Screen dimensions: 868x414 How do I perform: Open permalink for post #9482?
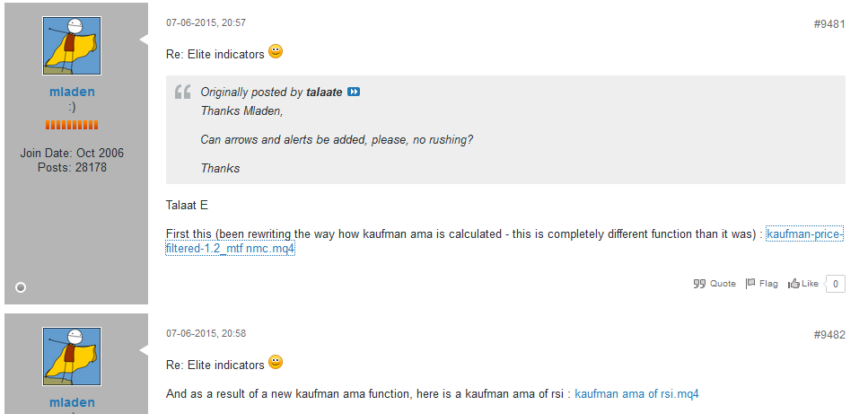(829, 335)
